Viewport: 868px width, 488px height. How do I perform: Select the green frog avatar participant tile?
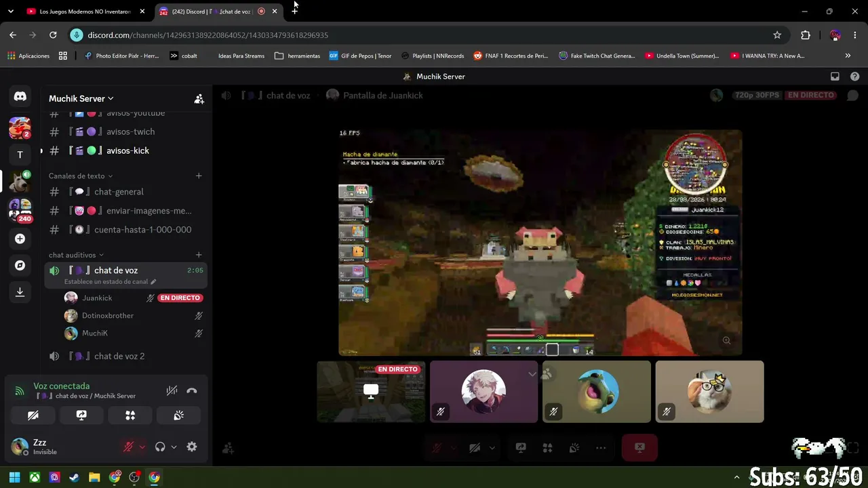tap(597, 392)
